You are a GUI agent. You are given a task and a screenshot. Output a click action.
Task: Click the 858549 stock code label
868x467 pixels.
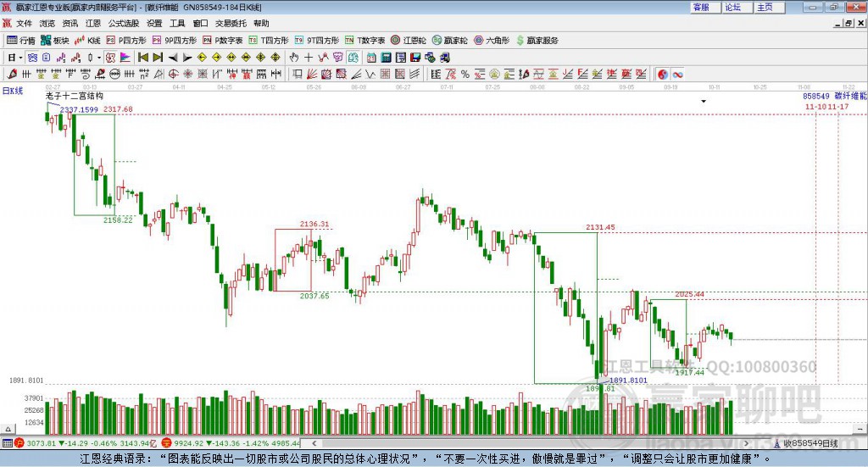point(816,97)
